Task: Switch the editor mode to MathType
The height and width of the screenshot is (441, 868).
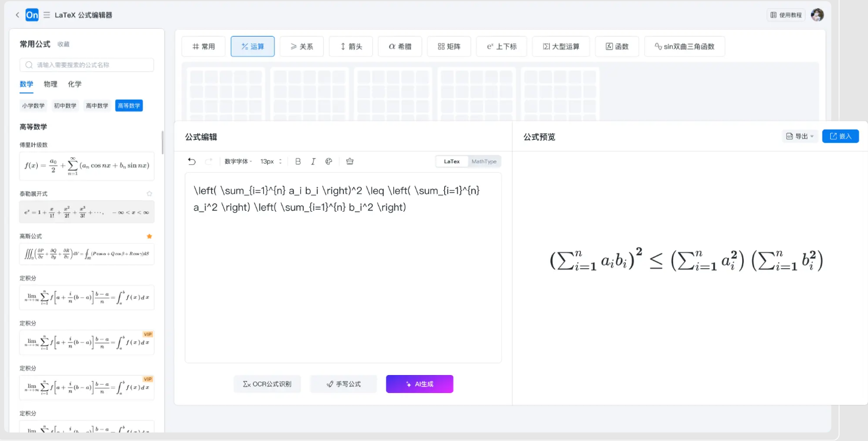Action: pyautogui.click(x=484, y=161)
